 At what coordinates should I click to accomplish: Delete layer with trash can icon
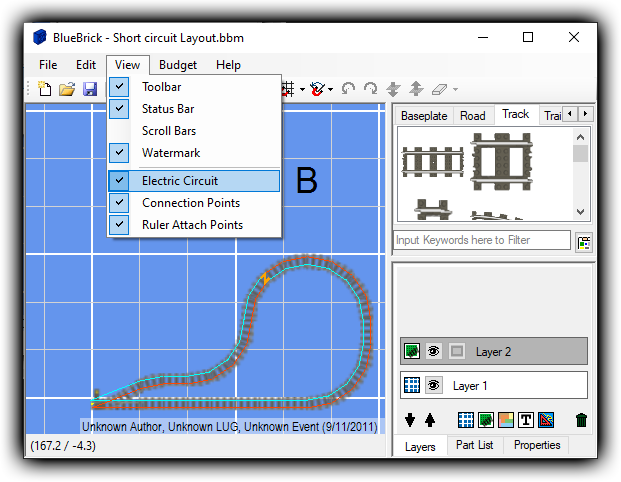pyautogui.click(x=581, y=420)
